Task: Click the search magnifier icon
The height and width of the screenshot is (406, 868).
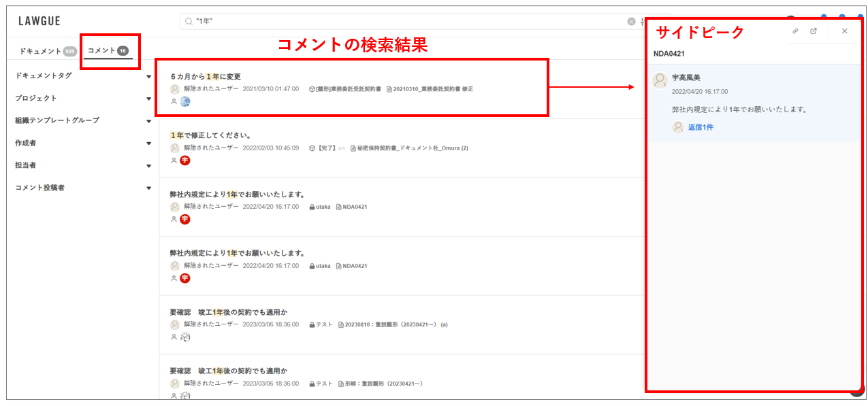Action: point(189,22)
